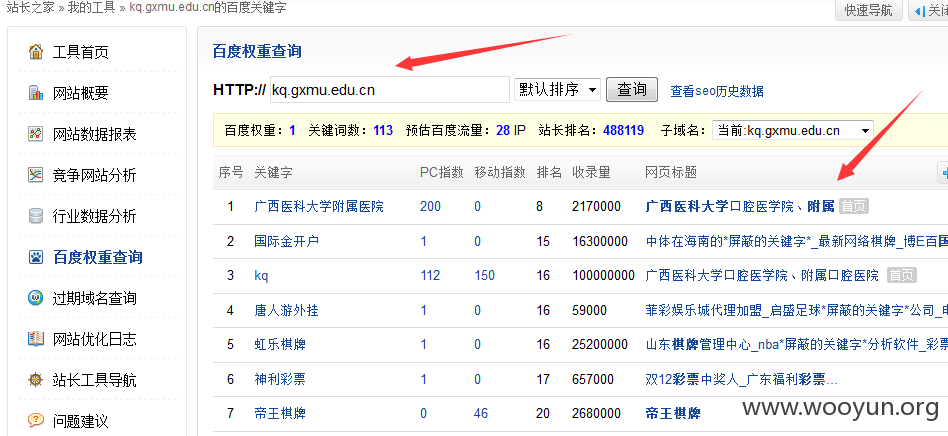Click the ship wheel icon beside 站长工具导航
The height and width of the screenshot is (436, 948).
(36, 380)
